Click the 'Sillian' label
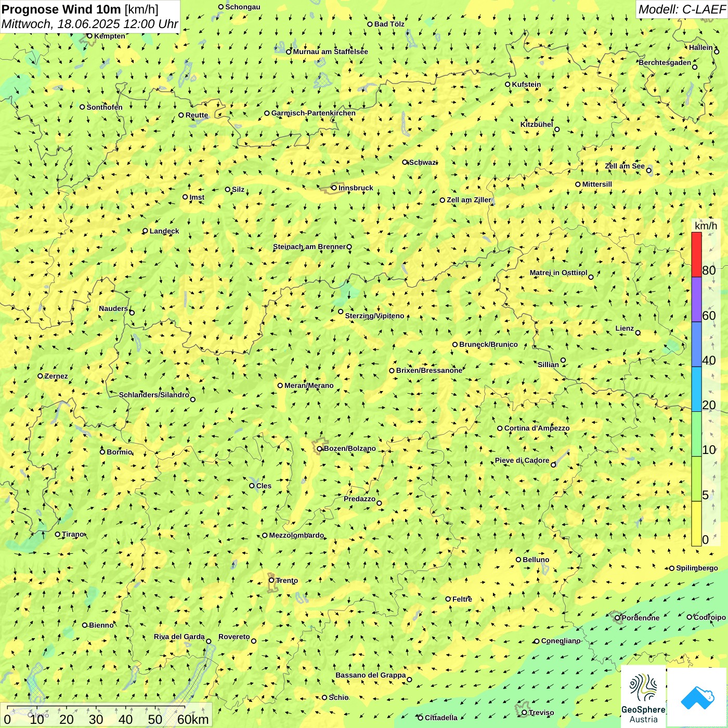This screenshot has width=728, height=728. coord(548,365)
